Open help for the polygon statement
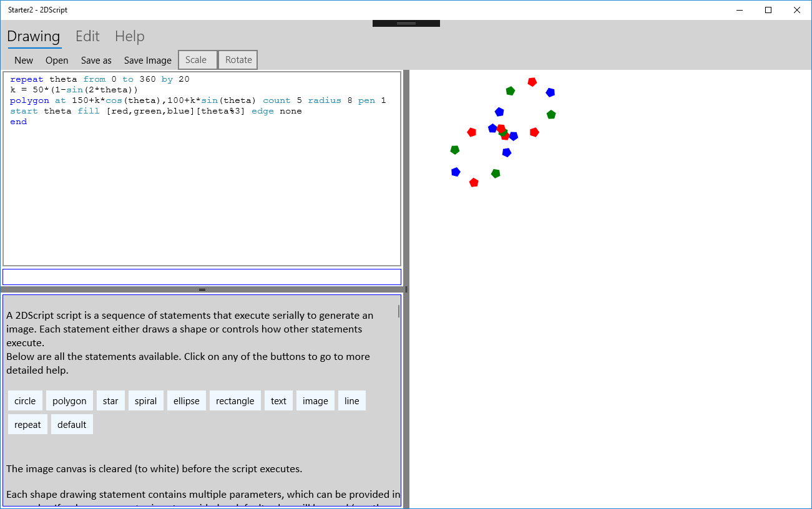Image resolution: width=812 pixels, height=509 pixels. click(69, 400)
